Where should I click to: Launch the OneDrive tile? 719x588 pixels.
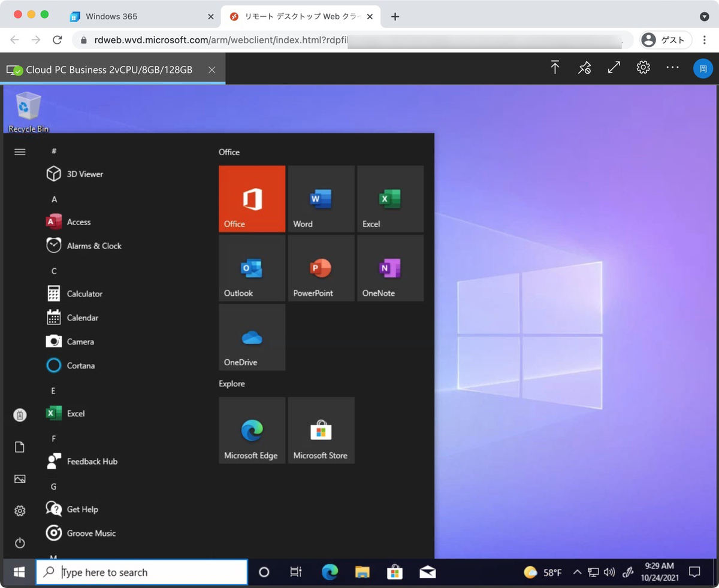point(252,337)
